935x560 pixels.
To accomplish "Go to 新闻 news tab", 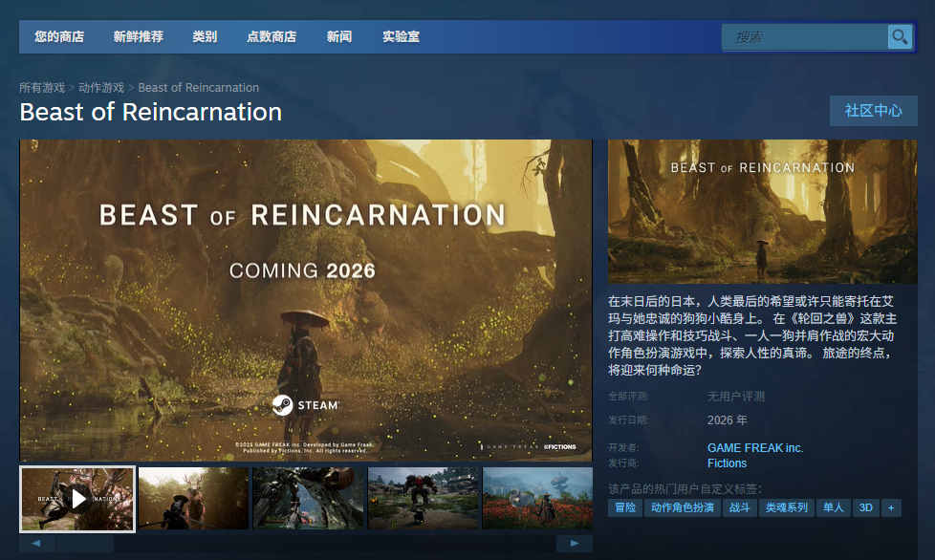I will point(338,37).
